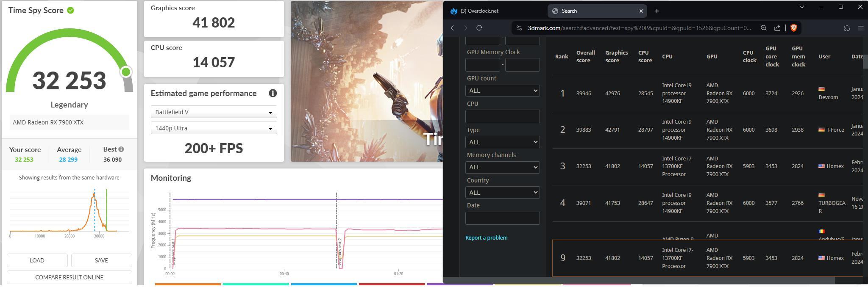
Task: Close the Search tab
Action: pos(641,11)
